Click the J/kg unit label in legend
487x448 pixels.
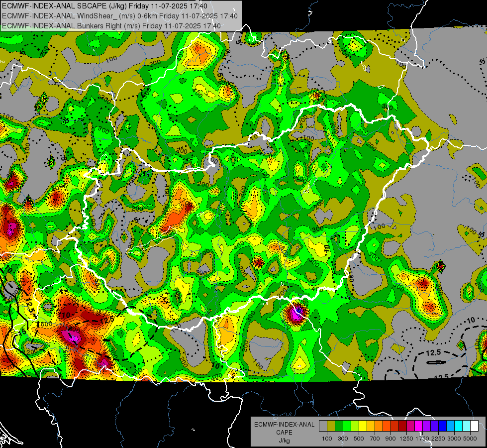(x=284, y=440)
